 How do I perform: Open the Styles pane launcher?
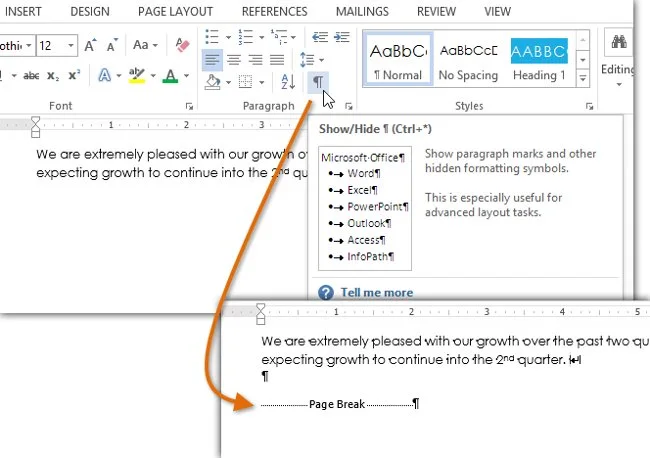[x=589, y=107]
